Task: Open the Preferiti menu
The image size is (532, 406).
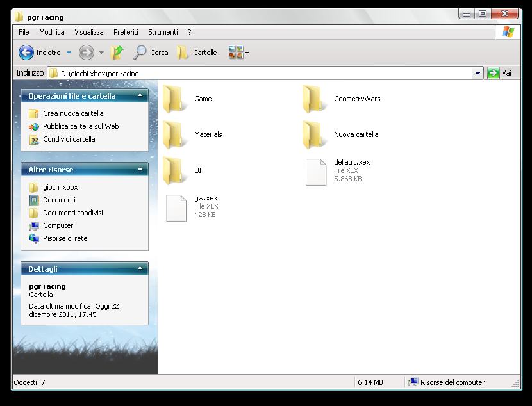Action: [x=126, y=32]
